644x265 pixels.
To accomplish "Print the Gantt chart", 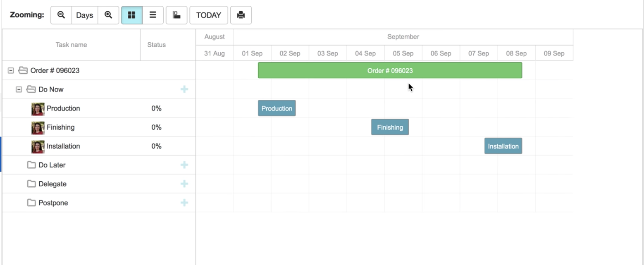I will (x=241, y=15).
